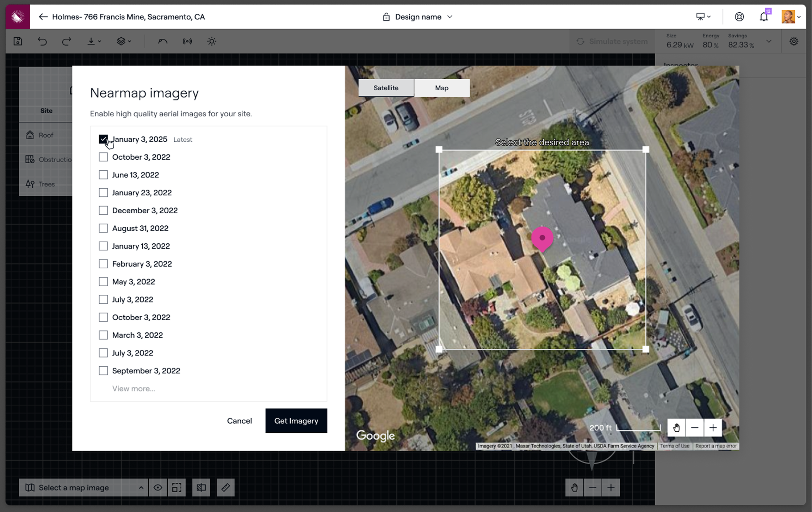Activate the pan hand tool on the map
The image size is (812, 512).
click(x=676, y=427)
